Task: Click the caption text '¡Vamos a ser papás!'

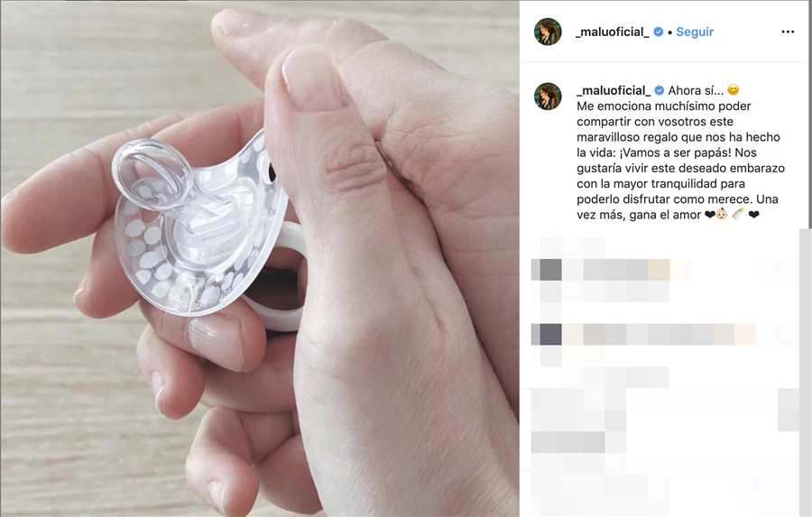Action: tap(674, 152)
